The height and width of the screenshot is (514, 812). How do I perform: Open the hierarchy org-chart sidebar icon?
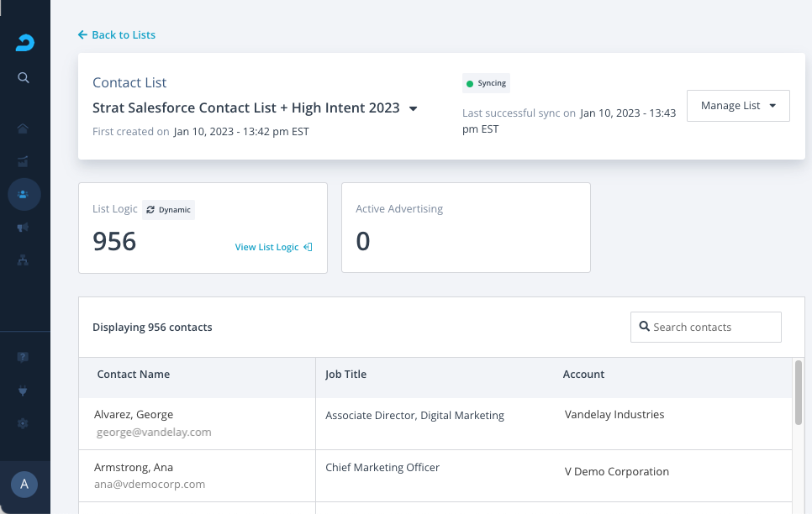tap(24, 260)
